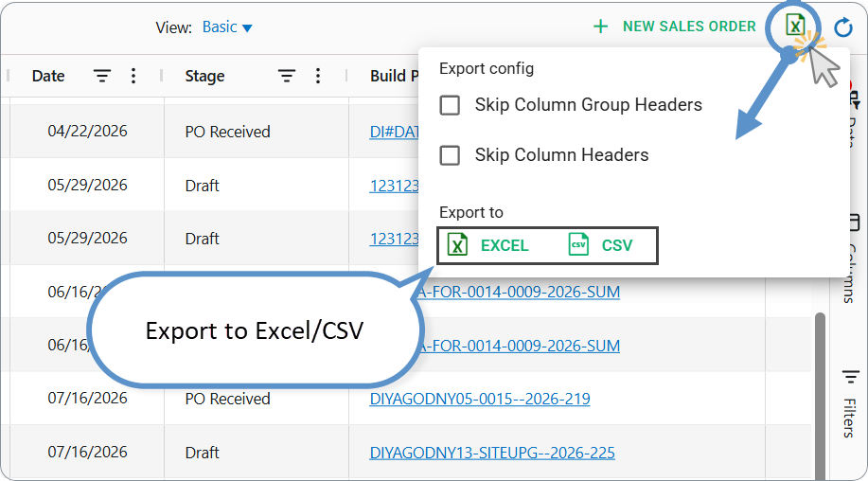This screenshot has width=868, height=481.
Task: Open the Filters side panel tab
Action: [x=850, y=404]
